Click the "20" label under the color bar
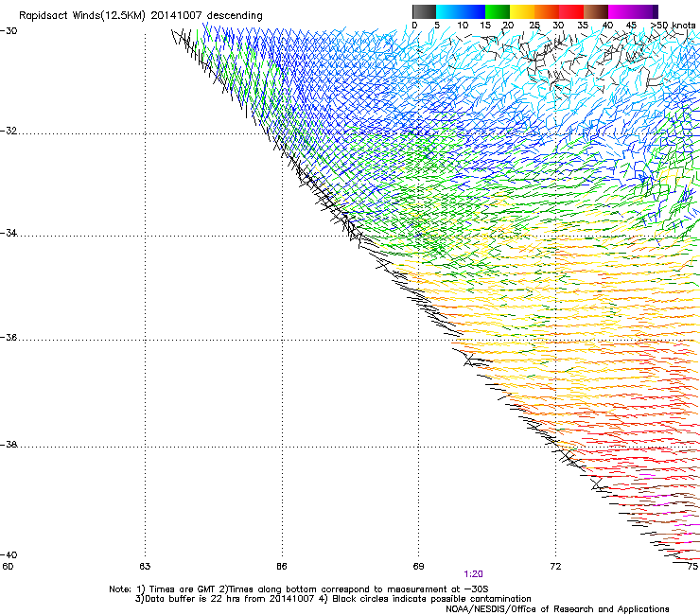The height and width of the screenshot is (615, 700). [508, 26]
